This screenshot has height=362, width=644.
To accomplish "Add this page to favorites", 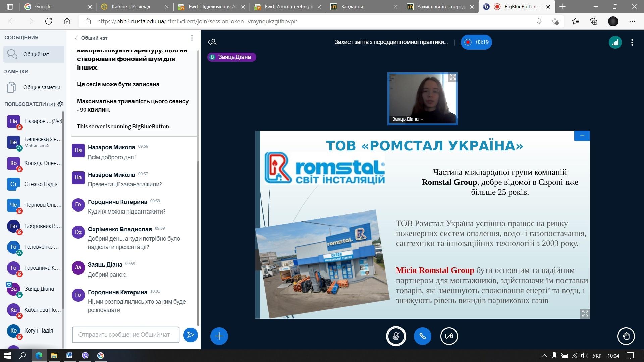I will [x=555, y=21].
